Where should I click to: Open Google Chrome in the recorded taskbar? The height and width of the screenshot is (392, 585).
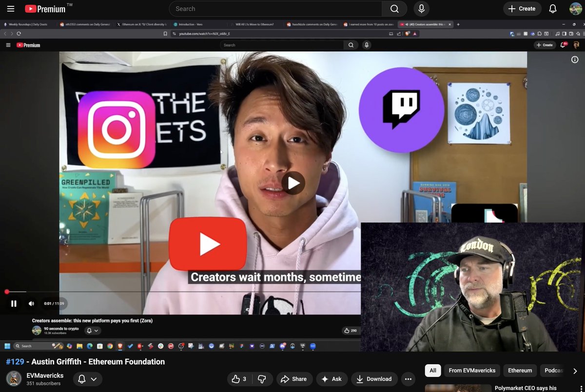110,346
